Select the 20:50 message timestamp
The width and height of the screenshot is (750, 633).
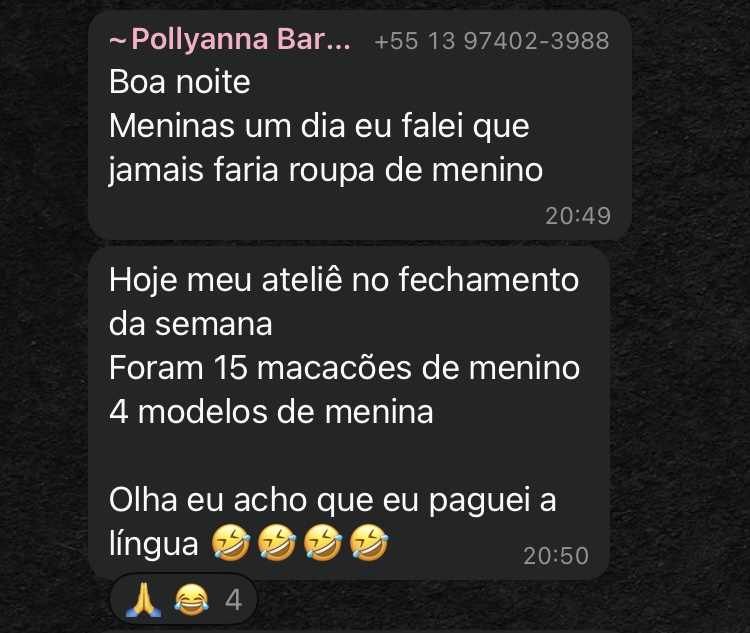[556, 555]
